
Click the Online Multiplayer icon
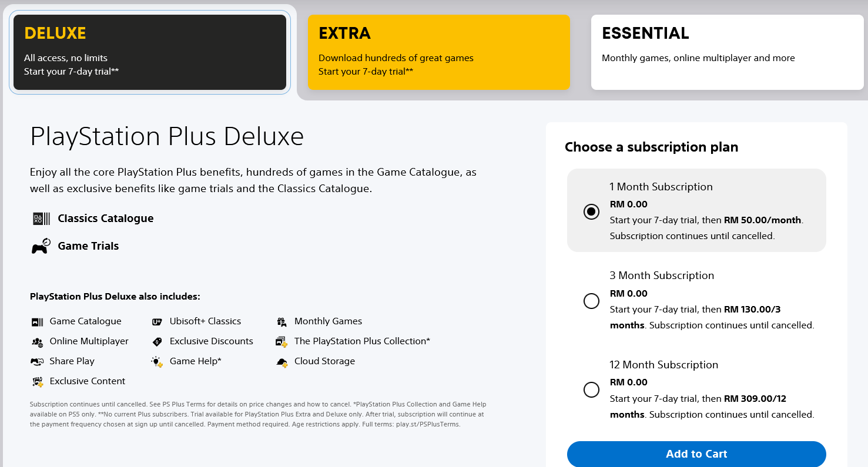[x=38, y=341]
